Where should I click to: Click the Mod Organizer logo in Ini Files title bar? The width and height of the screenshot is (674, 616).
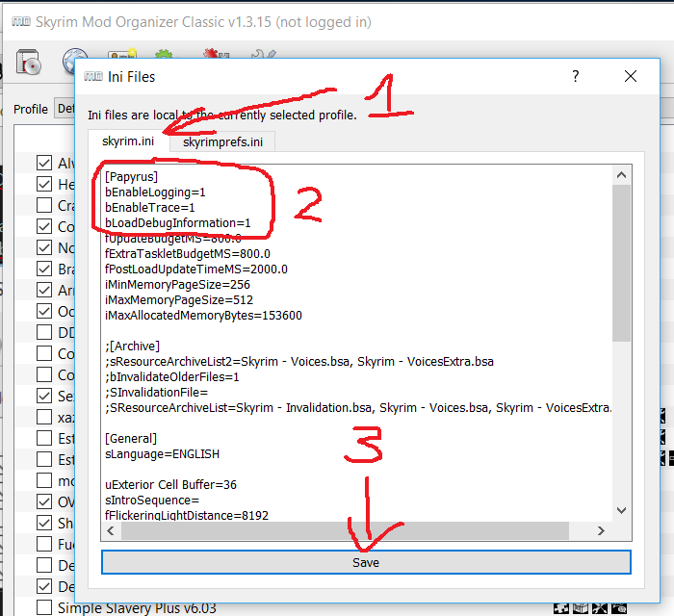93,76
